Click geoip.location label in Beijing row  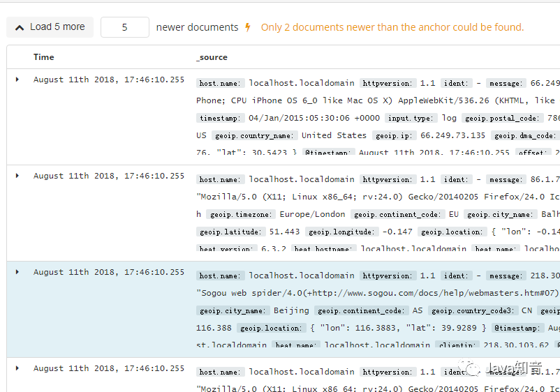[271, 329]
